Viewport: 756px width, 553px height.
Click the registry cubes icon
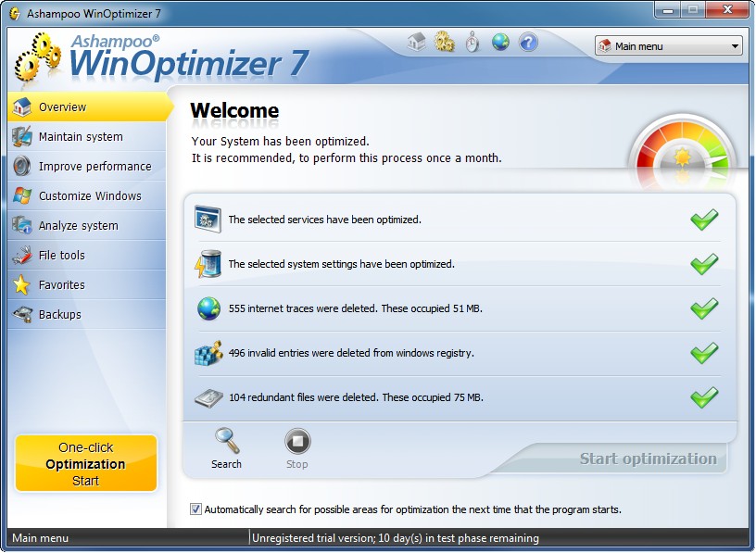coord(208,353)
